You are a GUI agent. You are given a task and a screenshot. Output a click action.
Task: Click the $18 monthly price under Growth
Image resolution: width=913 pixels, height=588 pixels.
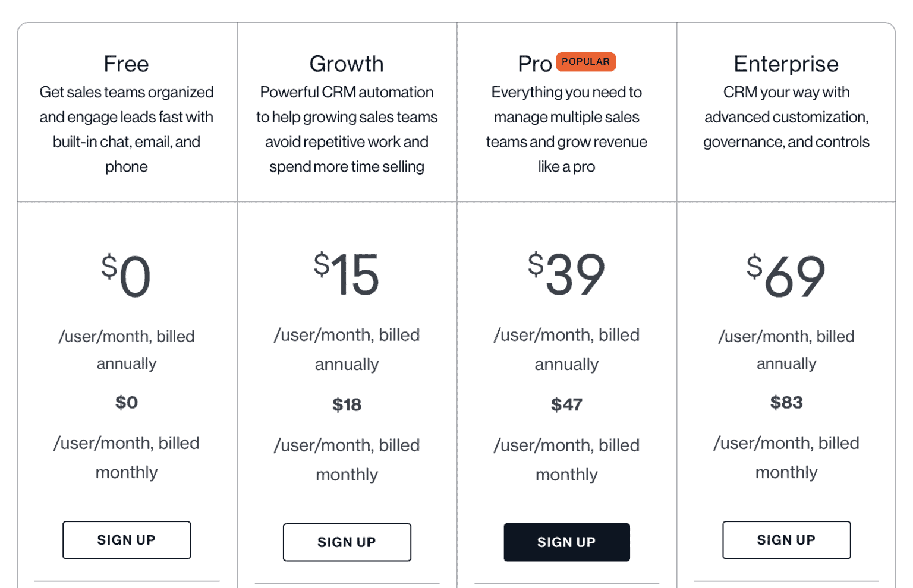347,404
